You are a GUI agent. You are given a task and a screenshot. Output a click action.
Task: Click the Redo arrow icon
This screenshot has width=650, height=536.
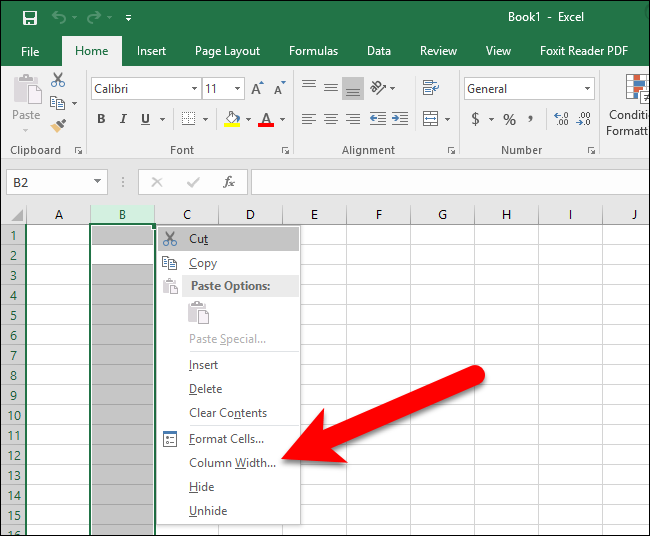[94, 17]
